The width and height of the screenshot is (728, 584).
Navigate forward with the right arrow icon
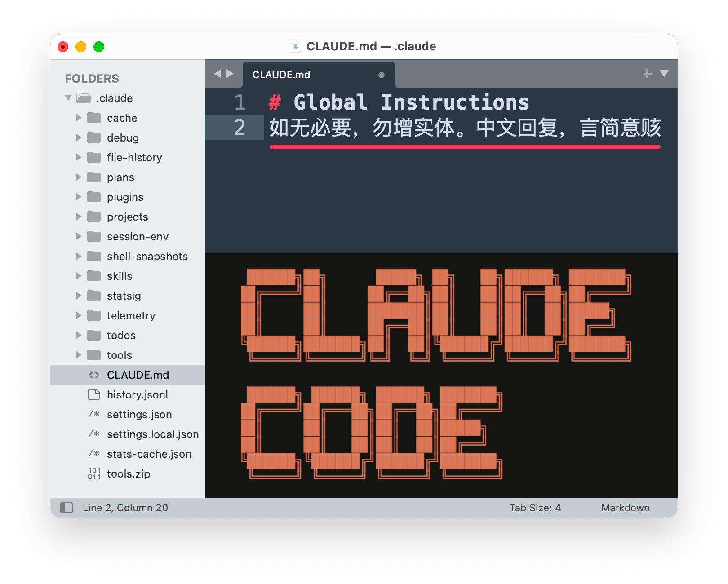(230, 74)
